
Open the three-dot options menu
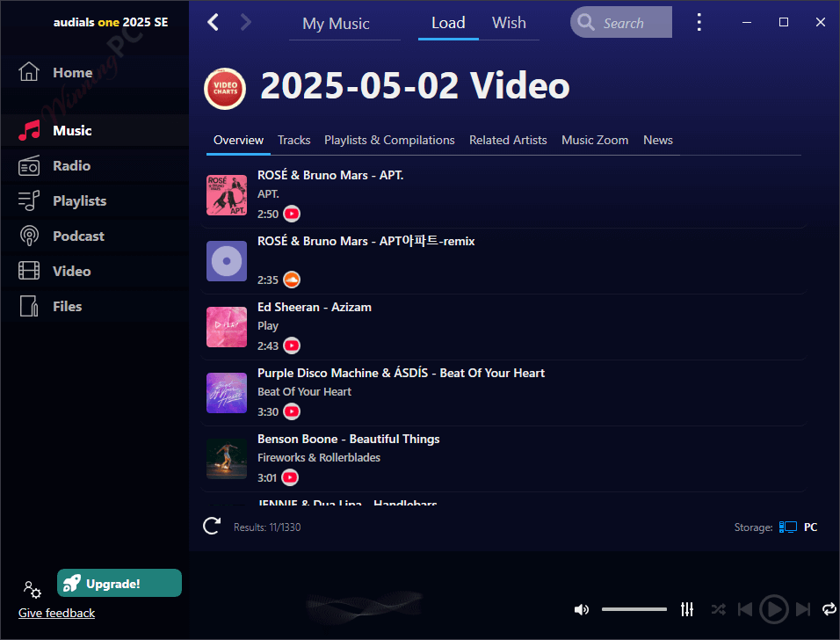pos(699,22)
